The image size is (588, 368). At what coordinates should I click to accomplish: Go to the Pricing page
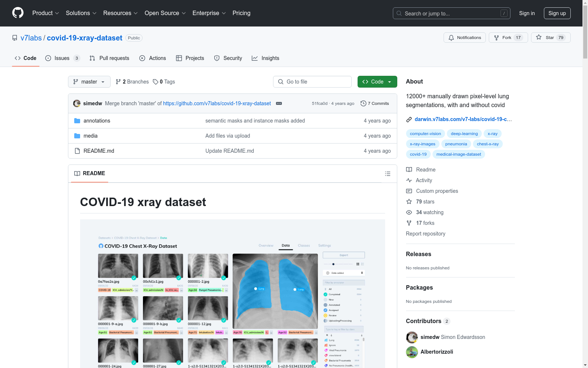click(x=241, y=13)
